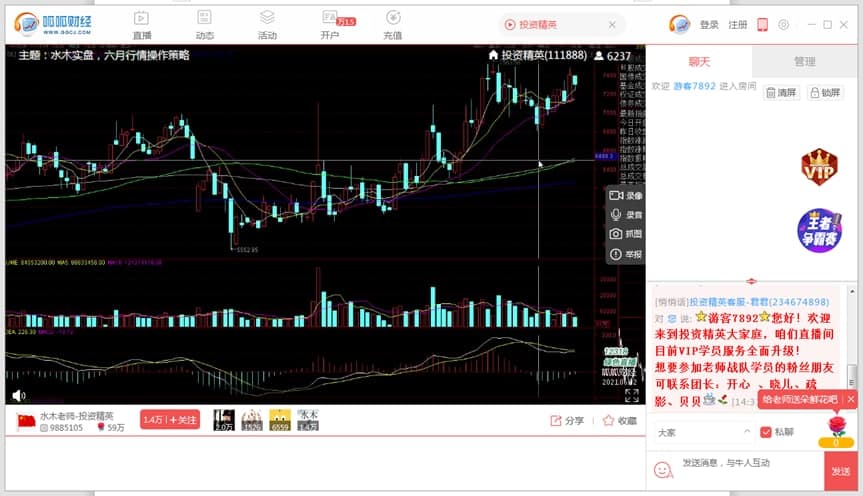This screenshot has height=496, width=863.
Task: Click the 登录 login link
Action: click(709, 25)
